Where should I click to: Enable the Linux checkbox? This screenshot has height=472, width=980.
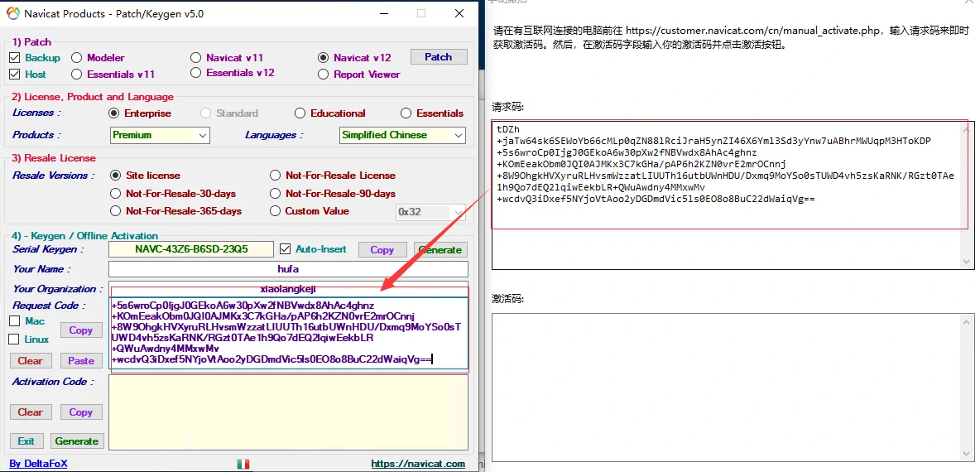point(14,340)
